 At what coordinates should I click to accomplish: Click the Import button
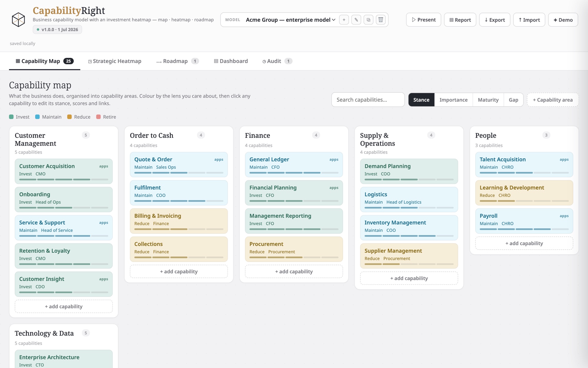529,20
